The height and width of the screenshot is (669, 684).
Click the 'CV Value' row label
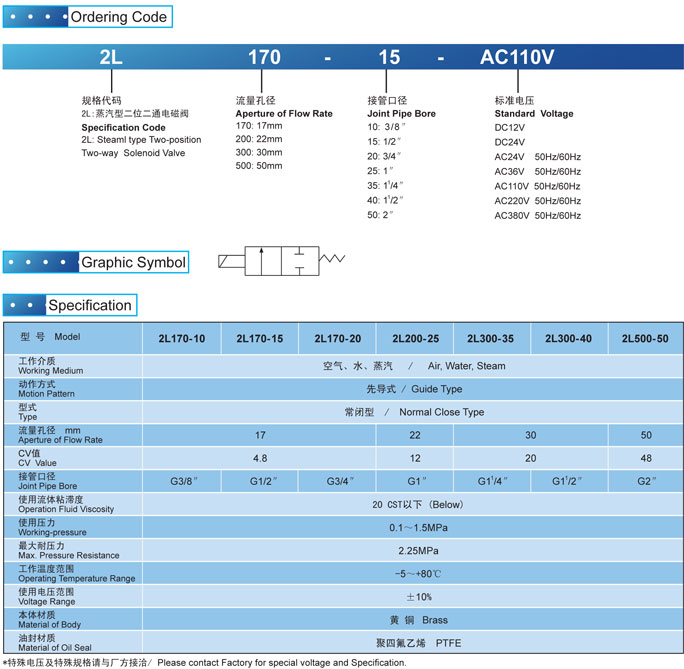[x=37, y=463]
